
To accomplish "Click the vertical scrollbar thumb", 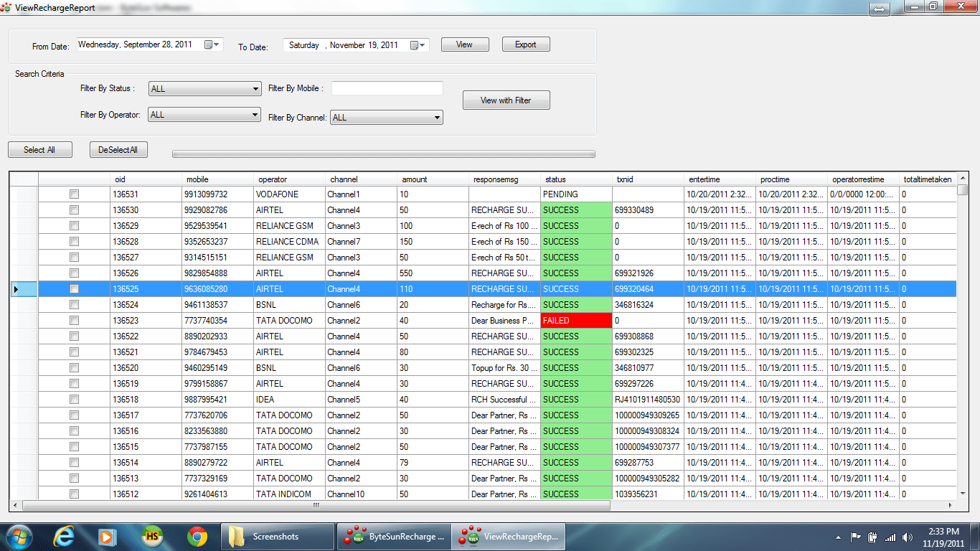I will click(x=963, y=189).
